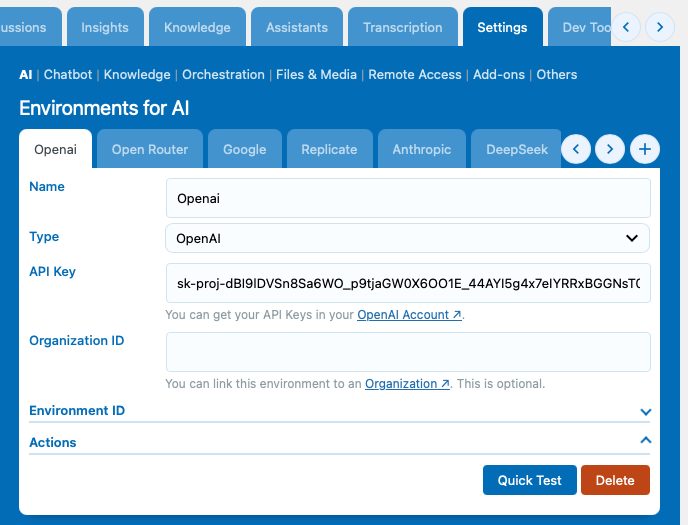Go to Chatbot settings sub-section
Screen dimensions: 688x525
(x=68, y=75)
